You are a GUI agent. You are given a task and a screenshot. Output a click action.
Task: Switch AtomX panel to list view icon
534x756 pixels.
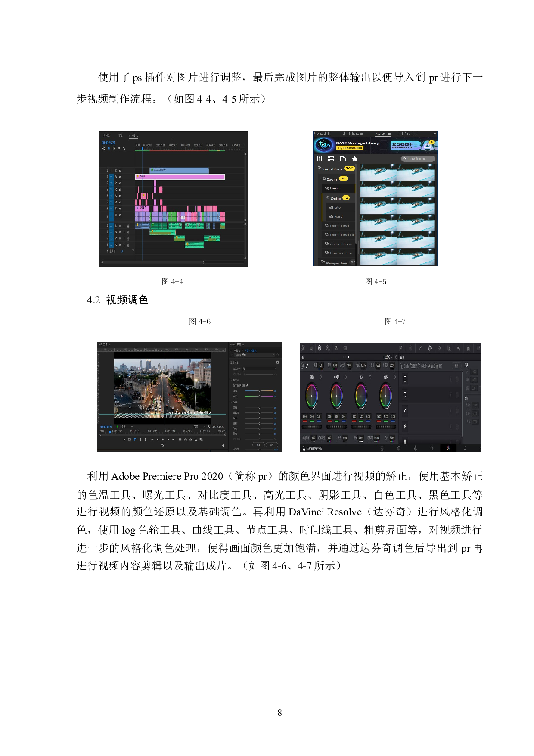pos(331,159)
